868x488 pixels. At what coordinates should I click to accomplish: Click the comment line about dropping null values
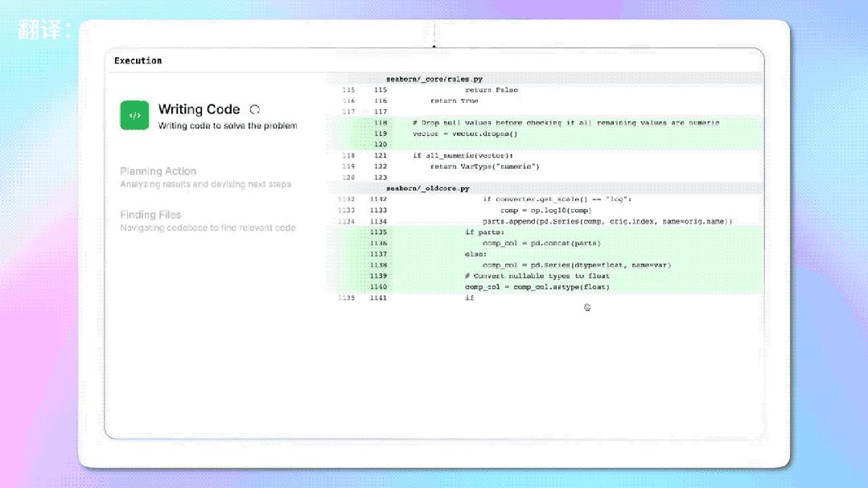566,123
